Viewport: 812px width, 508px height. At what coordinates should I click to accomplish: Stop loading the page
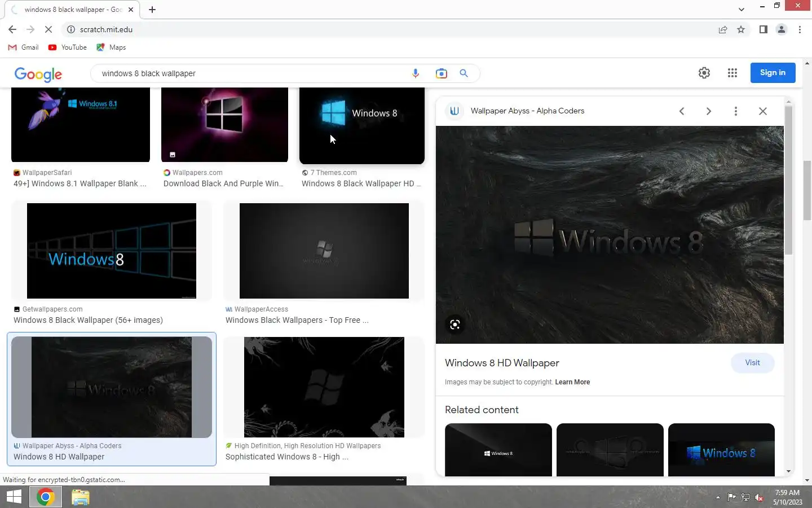click(x=48, y=29)
